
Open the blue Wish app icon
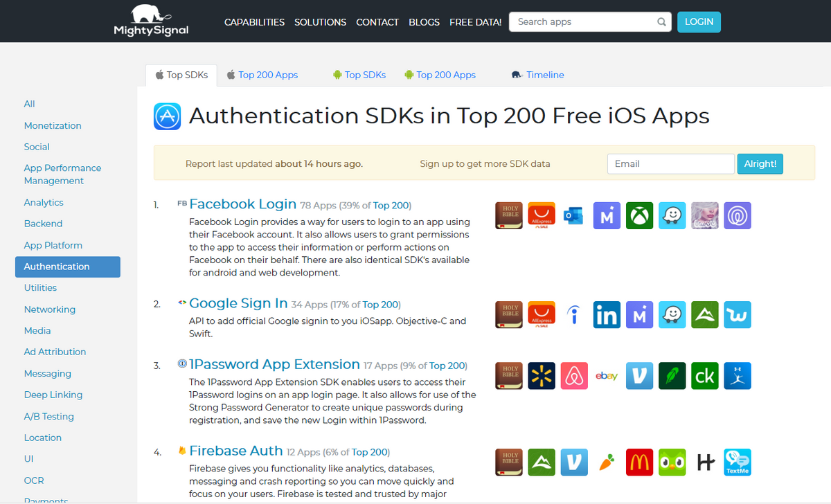(x=738, y=315)
